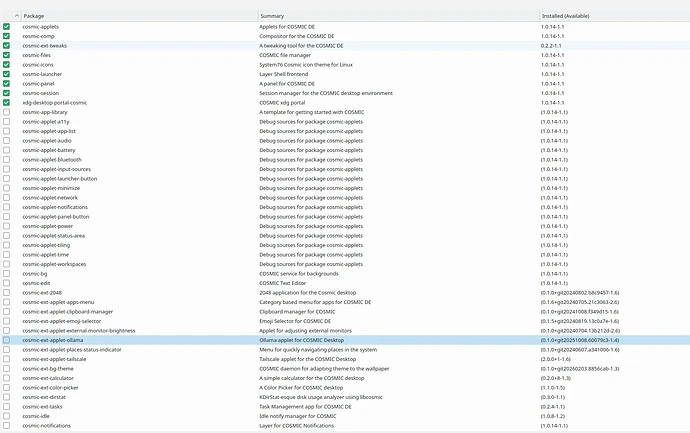Uncheck the cosmic-ext-tweaks checkbox
Viewport: 690px width, 433px height.
coord(6,45)
